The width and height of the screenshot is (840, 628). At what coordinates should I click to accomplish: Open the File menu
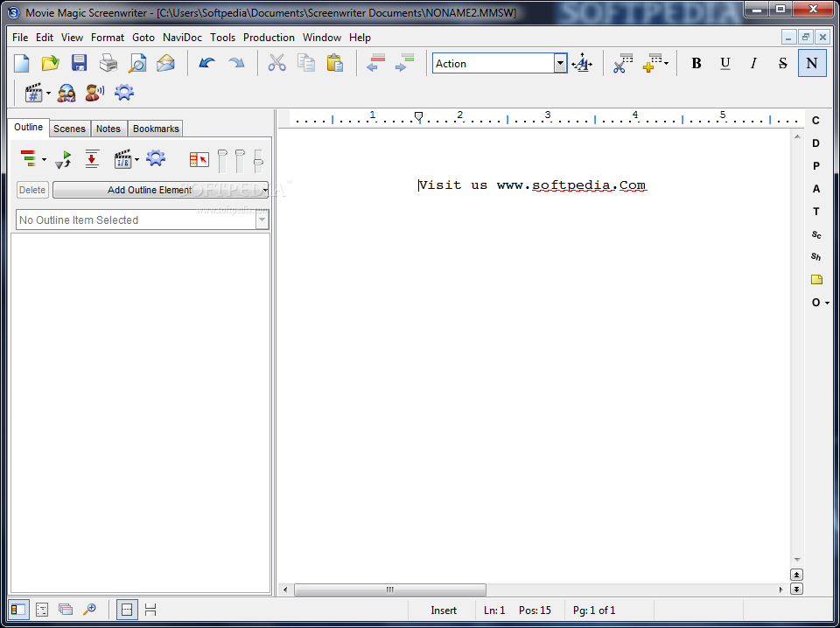[20, 38]
